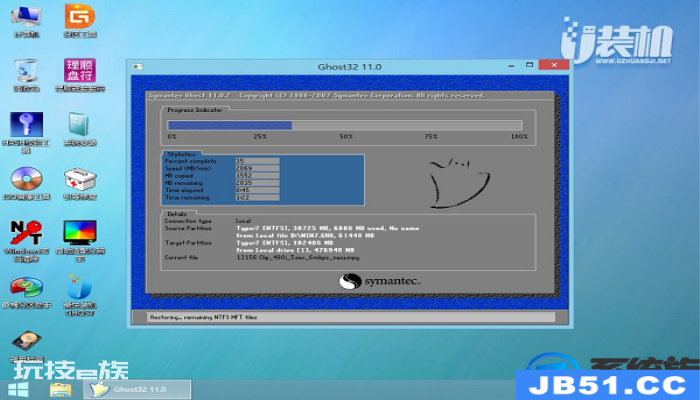Click the Ghost32 window menu icon
The height and width of the screenshot is (400, 700).
coord(138,67)
